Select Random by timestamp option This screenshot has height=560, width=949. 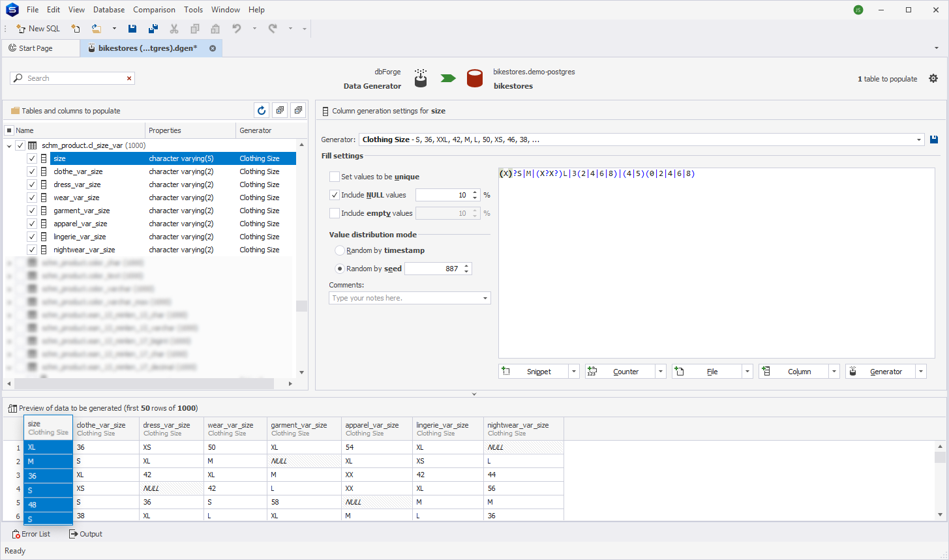point(340,250)
